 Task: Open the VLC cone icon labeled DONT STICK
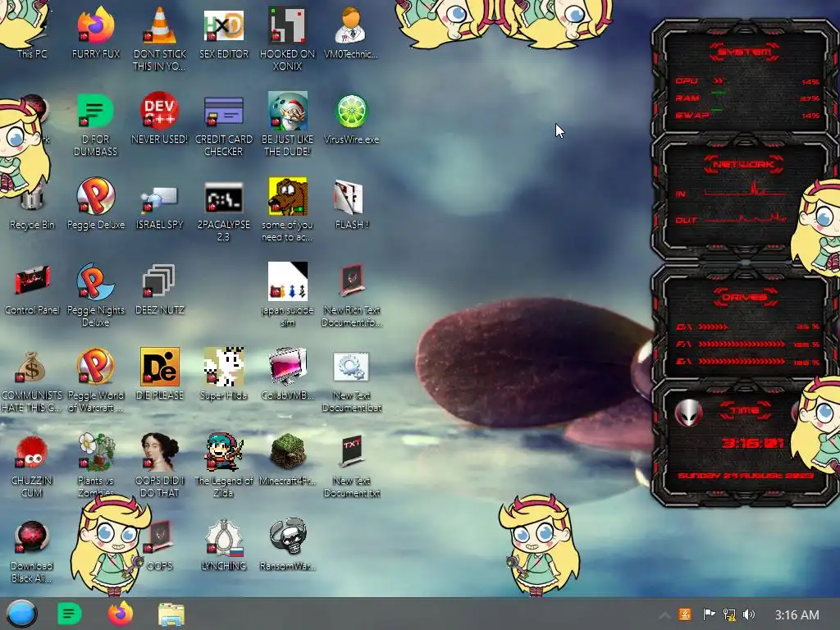(159, 25)
